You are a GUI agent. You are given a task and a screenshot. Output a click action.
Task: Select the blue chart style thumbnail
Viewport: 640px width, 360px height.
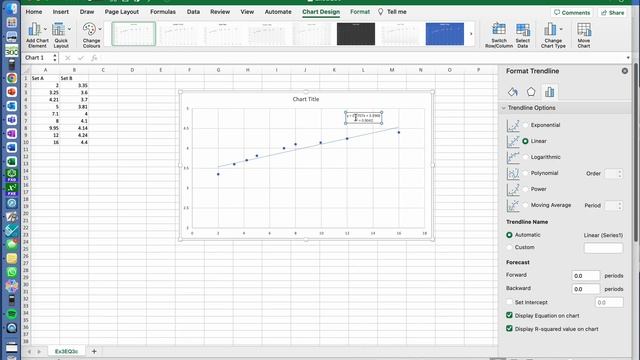(x=444, y=34)
